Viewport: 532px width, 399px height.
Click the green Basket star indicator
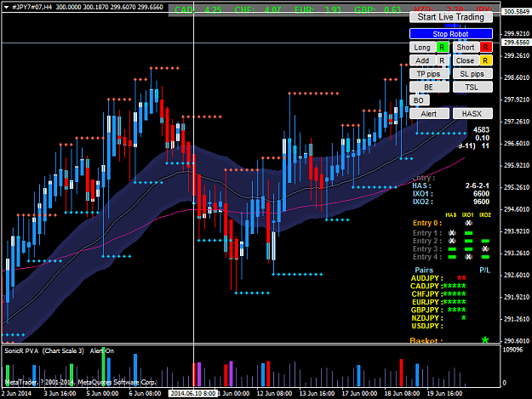pyautogui.click(x=485, y=339)
